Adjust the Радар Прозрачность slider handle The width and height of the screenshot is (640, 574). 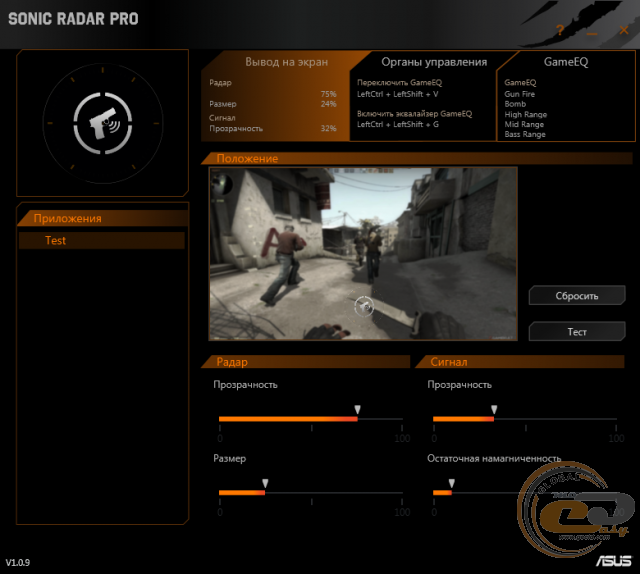click(x=358, y=409)
